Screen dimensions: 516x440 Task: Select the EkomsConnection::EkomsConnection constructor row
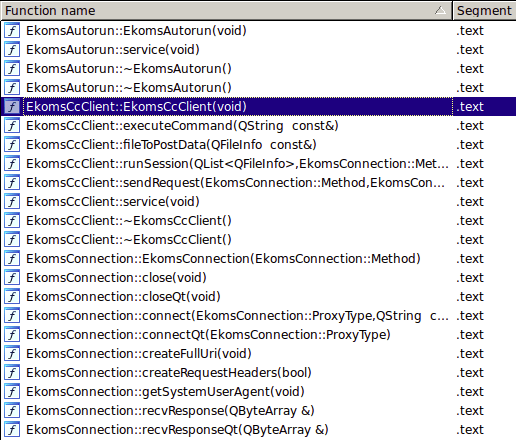point(258,259)
